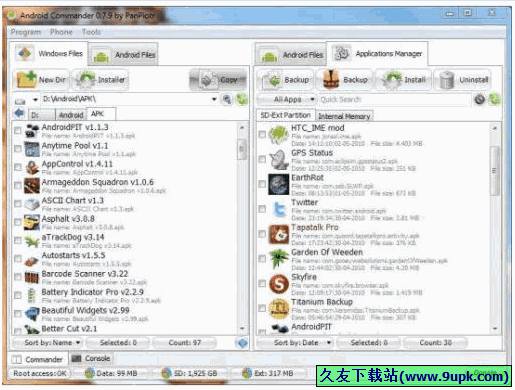Check the AppControl v1.4.11 checkbox
The width and height of the screenshot is (515, 390).
[18, 167]
